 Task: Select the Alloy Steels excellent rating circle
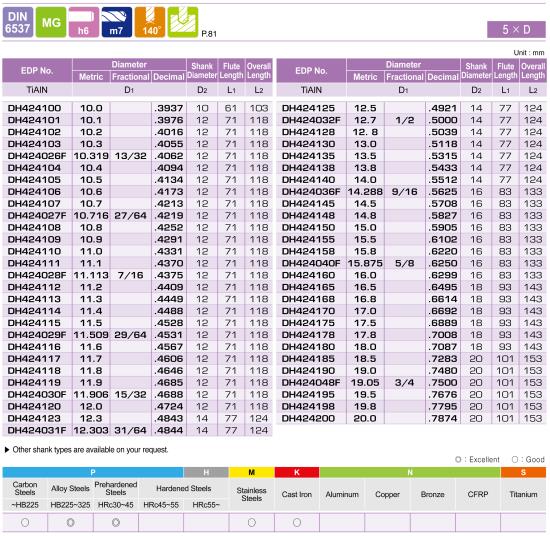point(71,522)
